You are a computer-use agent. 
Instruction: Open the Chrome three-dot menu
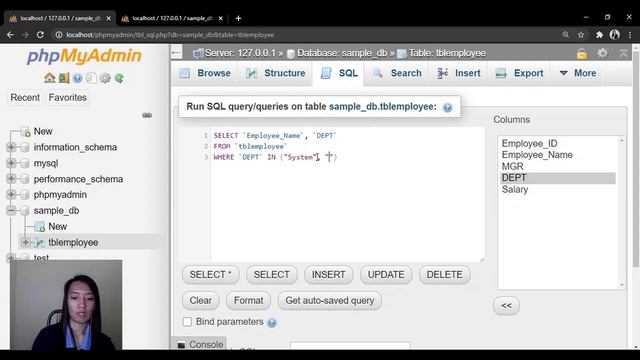coord(630,35)
